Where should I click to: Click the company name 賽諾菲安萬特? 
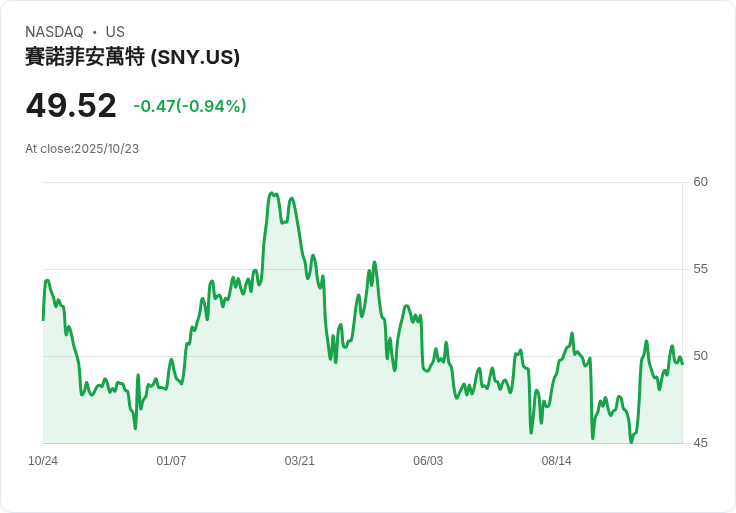point(85,58)
